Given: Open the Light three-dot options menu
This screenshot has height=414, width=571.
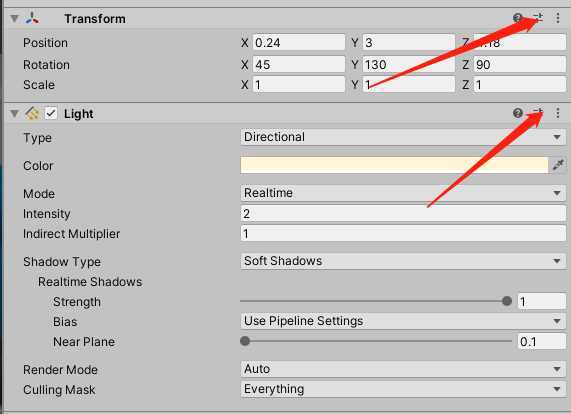Looking at the screenshot, I should tap(558, 113).
